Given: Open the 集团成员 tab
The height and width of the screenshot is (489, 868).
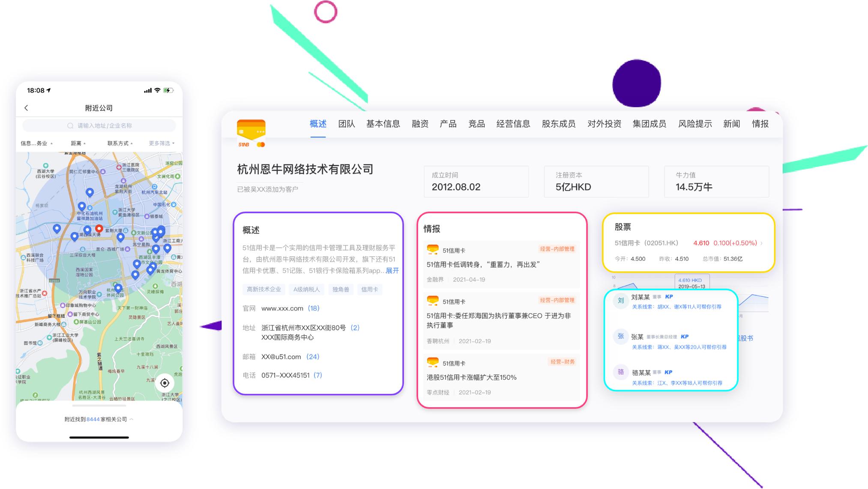Looking at the screenshot, I should [650, 124].
